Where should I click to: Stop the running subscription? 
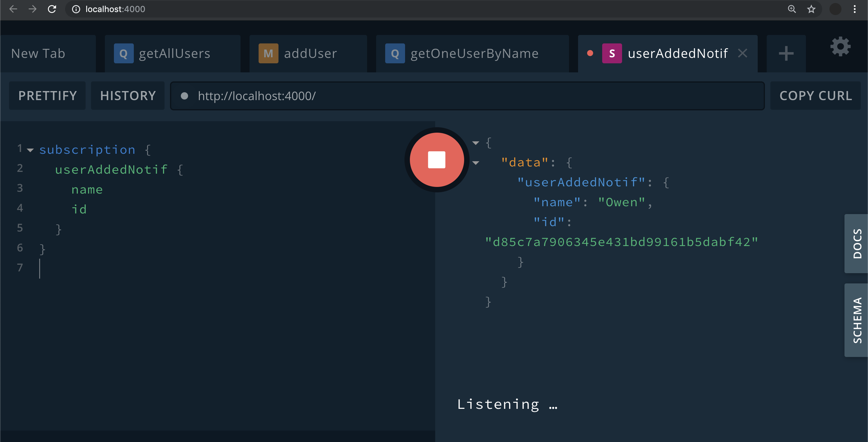pos(437,159)
